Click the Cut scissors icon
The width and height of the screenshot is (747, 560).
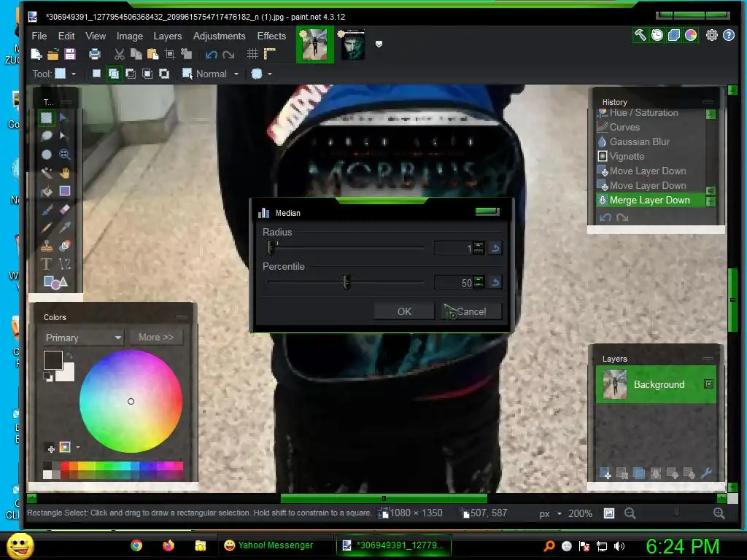(x=119, y=54)
